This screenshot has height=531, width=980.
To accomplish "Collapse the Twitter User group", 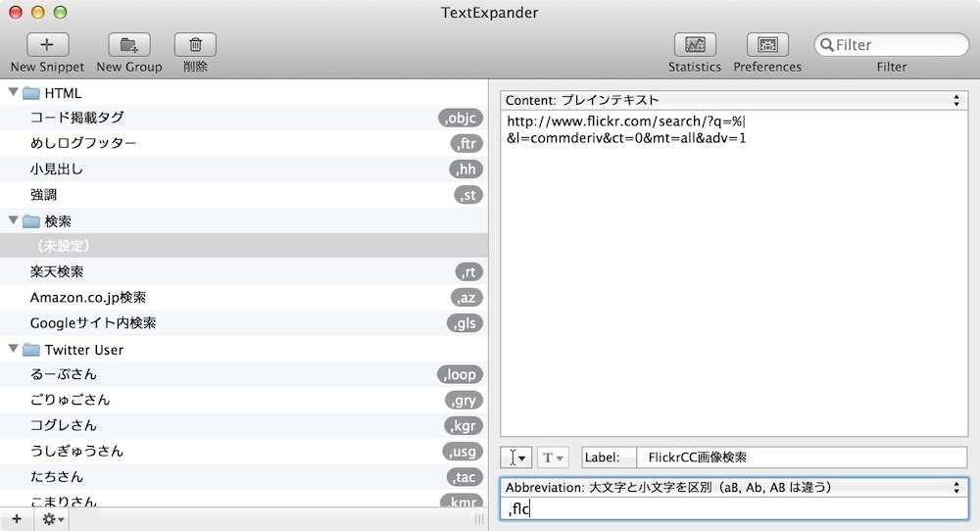I will click(13, 349).
